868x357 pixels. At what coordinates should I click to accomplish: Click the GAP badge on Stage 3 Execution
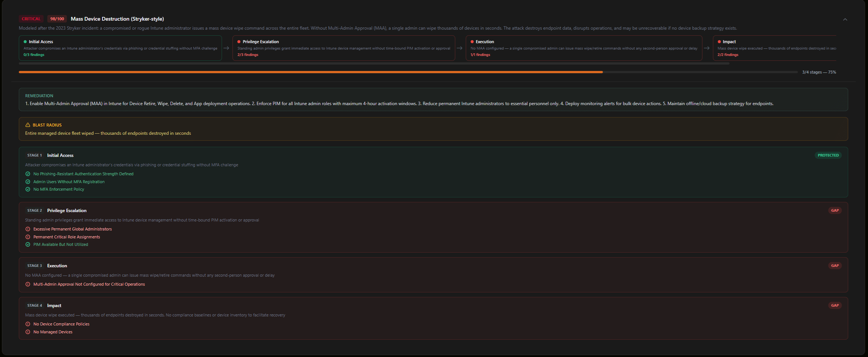[835, 266]
